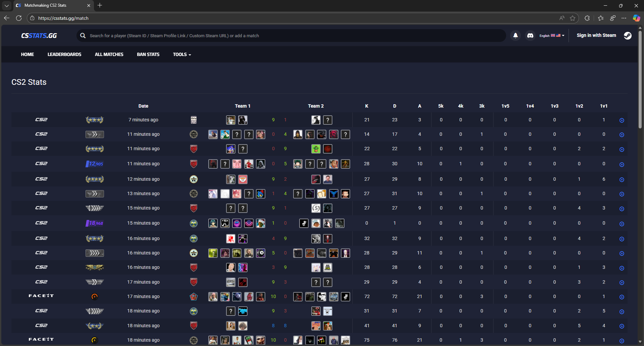The height and width of the screenshot is (346, 644).
Task: Open ALL MATCHES page
Action: tap(109, 54)
